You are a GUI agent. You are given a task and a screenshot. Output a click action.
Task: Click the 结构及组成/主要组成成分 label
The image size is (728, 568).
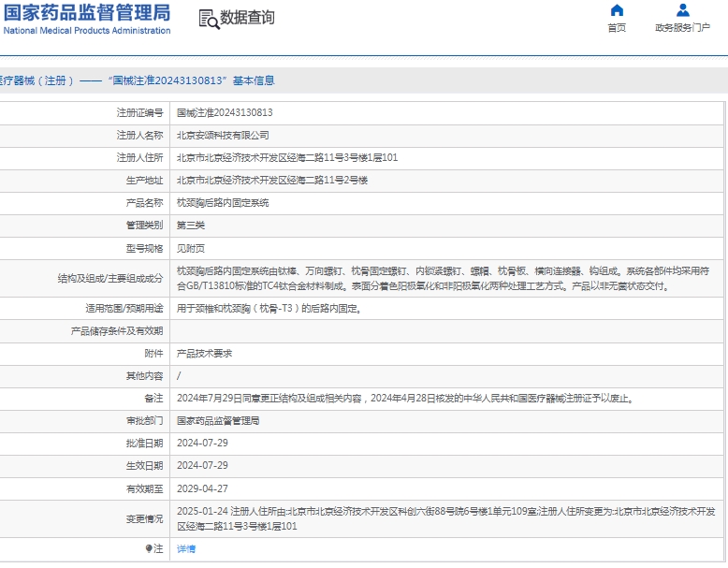[110, 279]
